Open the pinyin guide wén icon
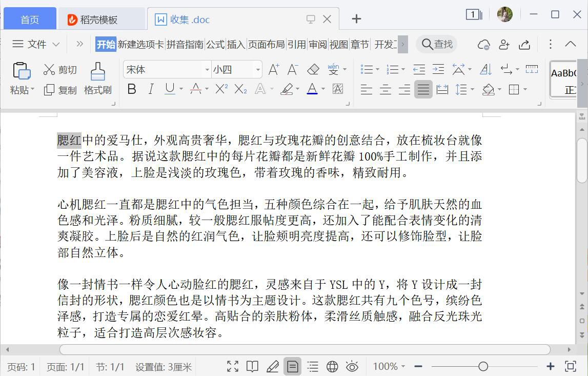This screenshot has width=588, height=376. [333, 69]
